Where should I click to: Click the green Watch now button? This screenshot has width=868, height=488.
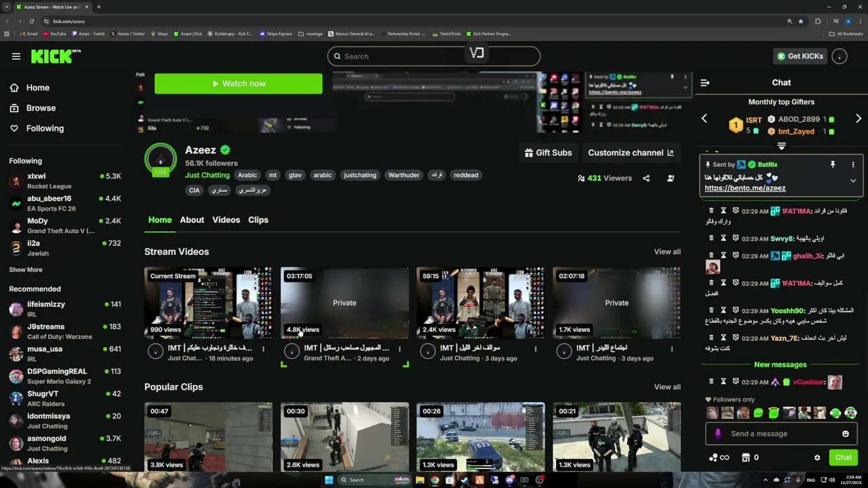(x=239, y=83)
